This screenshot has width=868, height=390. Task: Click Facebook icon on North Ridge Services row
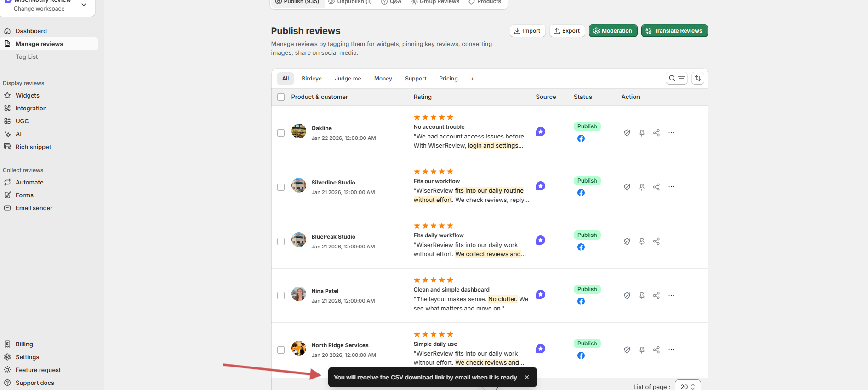coord(581,356)
